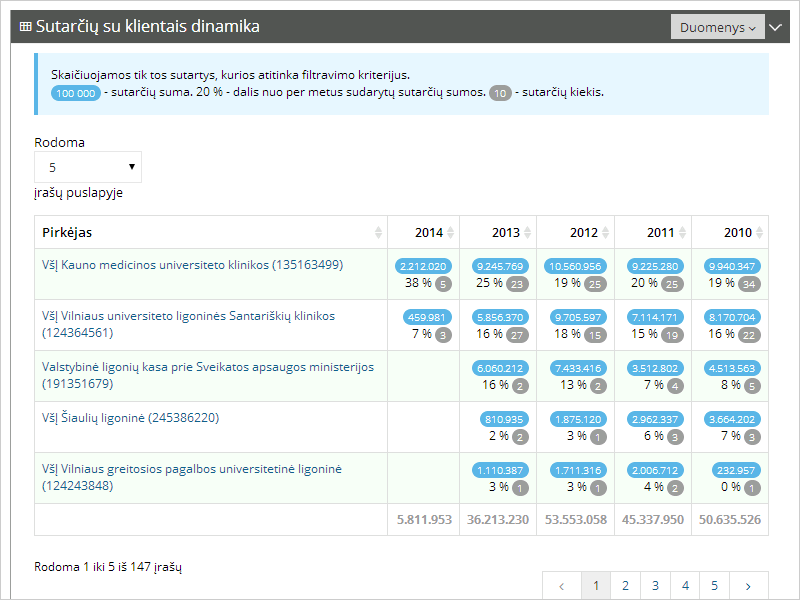Screen dimensions: 800x600
Task: Click the 100 000 legend badge in info box
Action: click(76, 93)
